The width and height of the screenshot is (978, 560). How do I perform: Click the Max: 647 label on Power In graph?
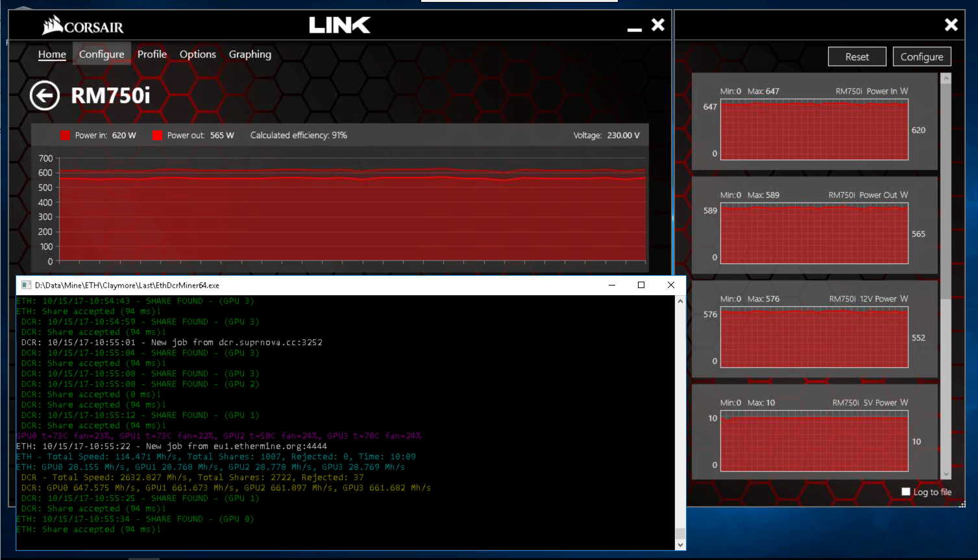(x=763, y=91)
